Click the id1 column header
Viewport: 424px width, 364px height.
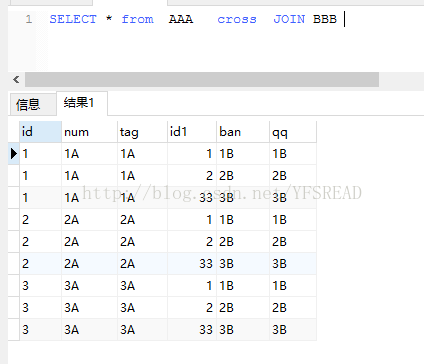coord(192,132)
